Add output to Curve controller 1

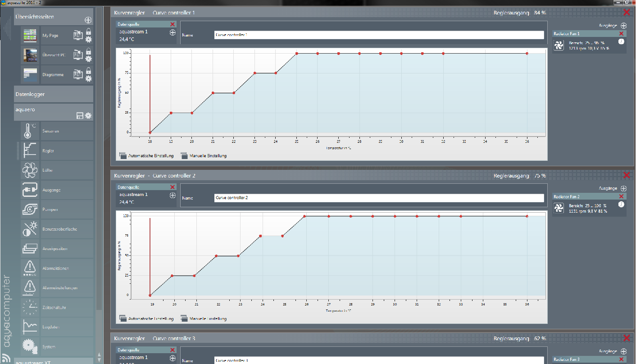[x=623, y=26]
